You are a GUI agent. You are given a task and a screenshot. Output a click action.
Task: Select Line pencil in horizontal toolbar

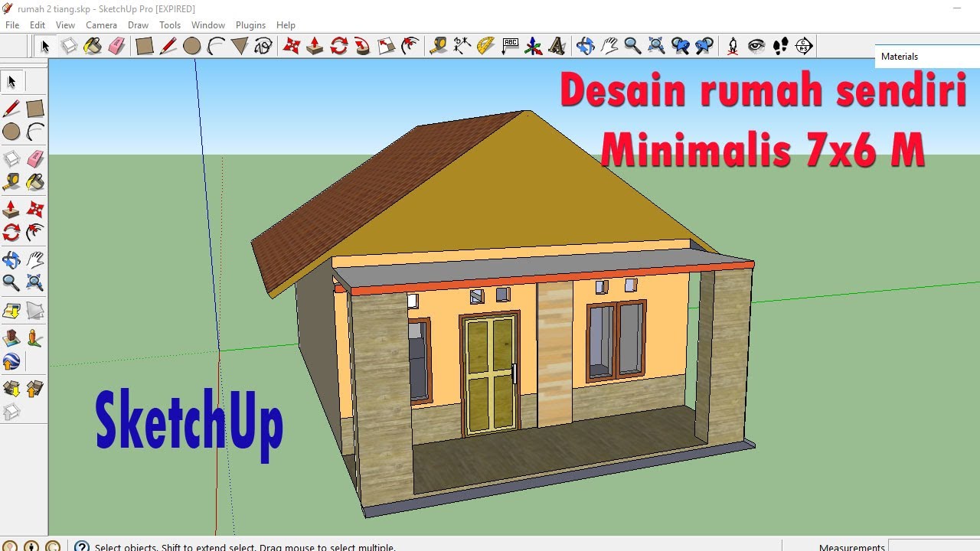pos(168,46)
